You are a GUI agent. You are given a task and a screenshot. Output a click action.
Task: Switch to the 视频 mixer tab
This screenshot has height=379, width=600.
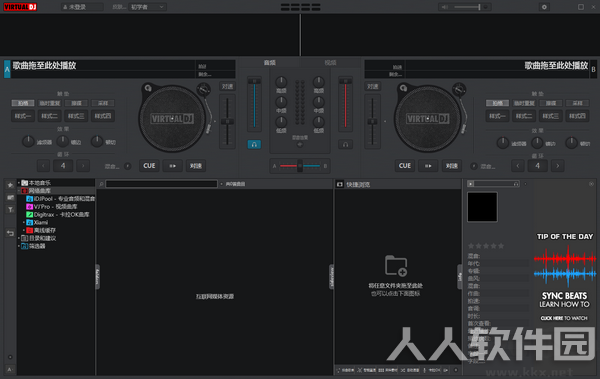pyautogui.click(x=331, y=62)
